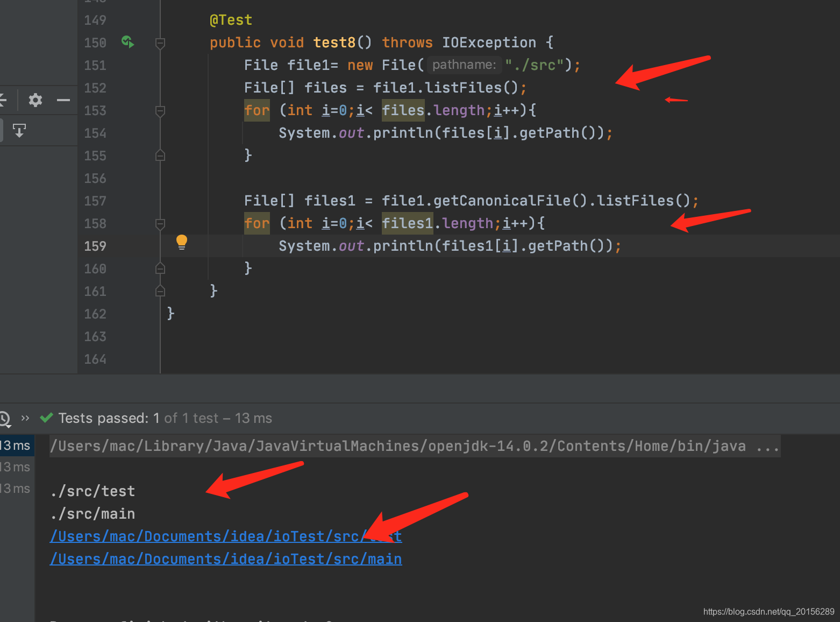
Task: Click the "./src" string literal
Action: pos(535,65)
